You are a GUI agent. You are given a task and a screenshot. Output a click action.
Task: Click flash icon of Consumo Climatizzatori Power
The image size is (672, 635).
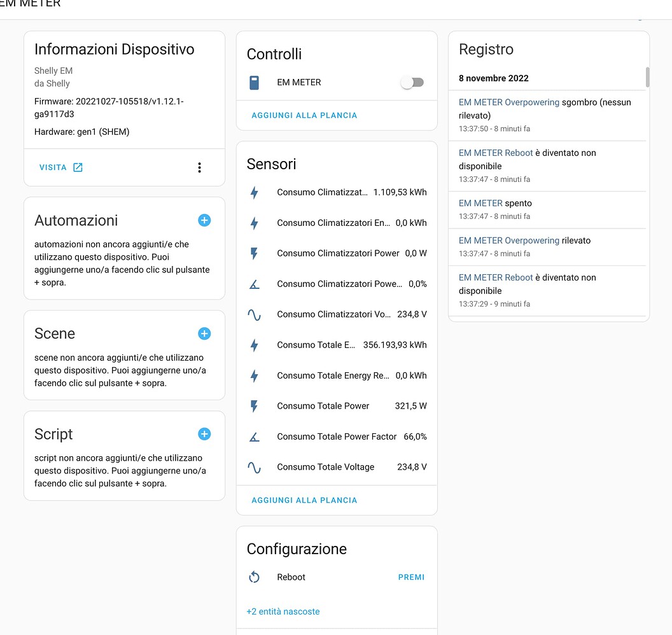tap(254, 253)
